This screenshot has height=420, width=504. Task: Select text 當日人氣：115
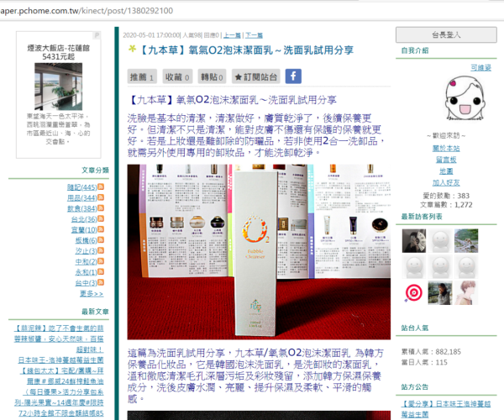click(424, 363)
